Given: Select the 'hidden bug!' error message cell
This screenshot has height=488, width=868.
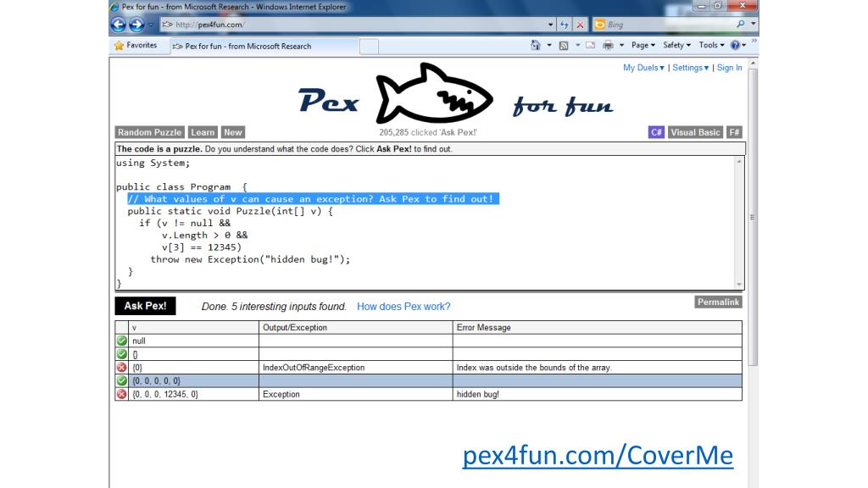Looking at the screenshot, I should (x=598, y=394).
